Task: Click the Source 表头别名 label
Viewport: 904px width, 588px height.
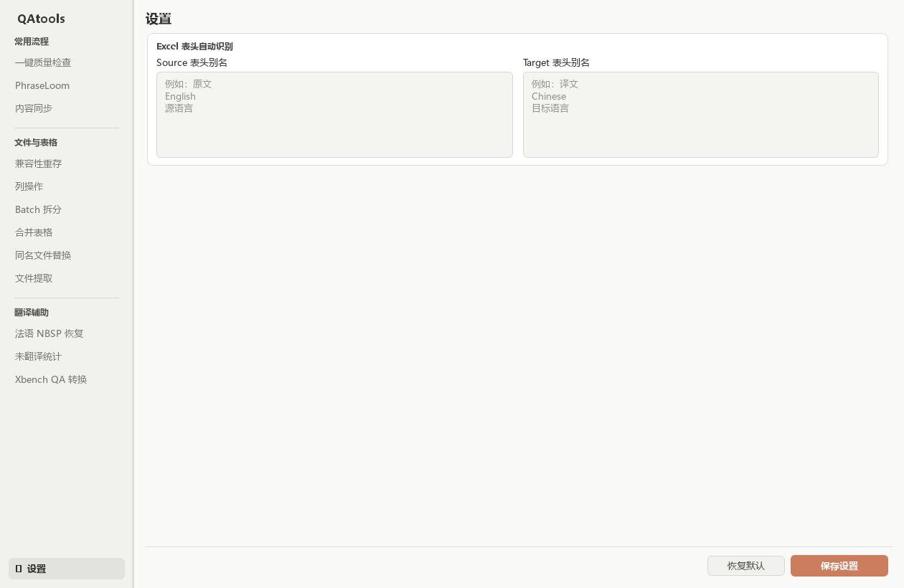Action: [x=192, y=62]
